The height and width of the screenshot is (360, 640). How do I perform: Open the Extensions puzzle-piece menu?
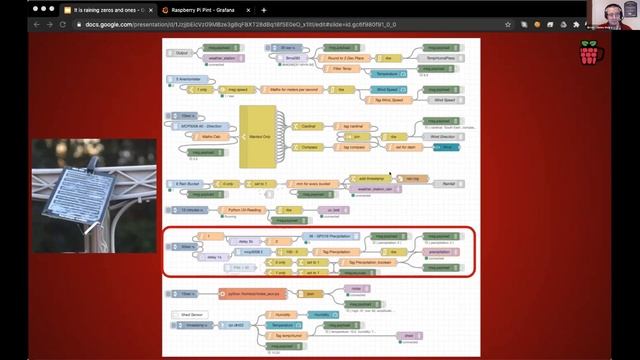coord(576,24)
